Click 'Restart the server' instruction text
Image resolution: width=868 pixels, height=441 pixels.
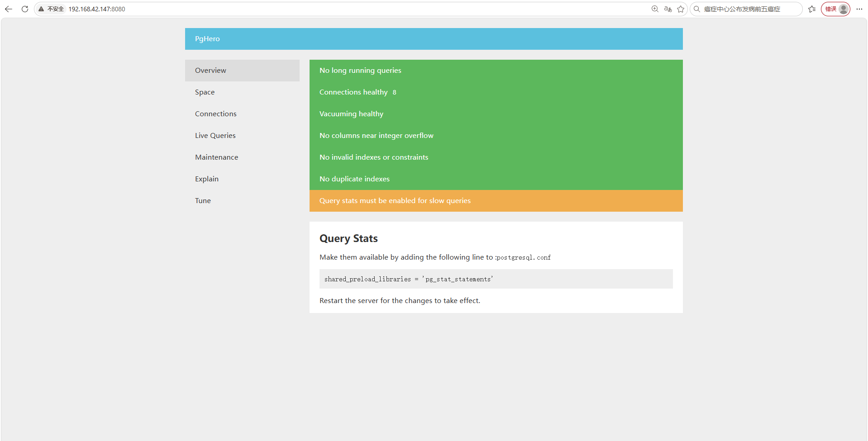400,301
